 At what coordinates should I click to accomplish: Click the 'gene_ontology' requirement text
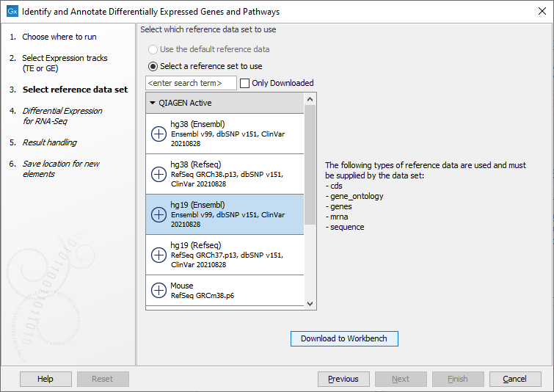[x=357, y=196]
